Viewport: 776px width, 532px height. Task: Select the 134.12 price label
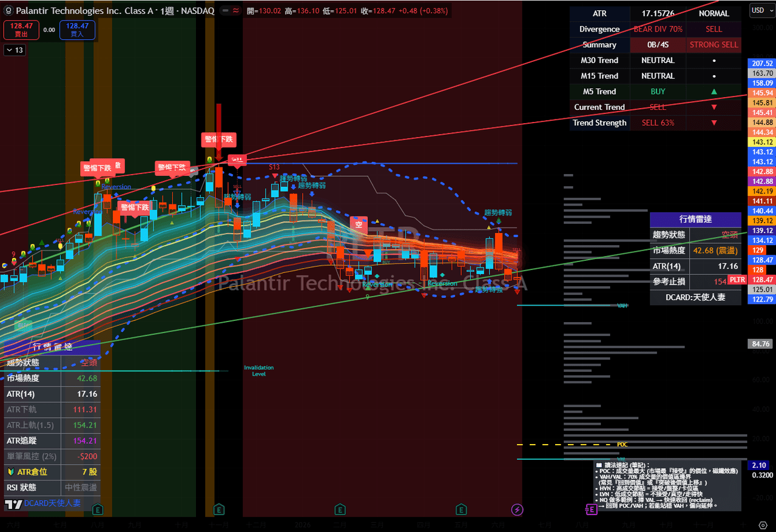762,240
